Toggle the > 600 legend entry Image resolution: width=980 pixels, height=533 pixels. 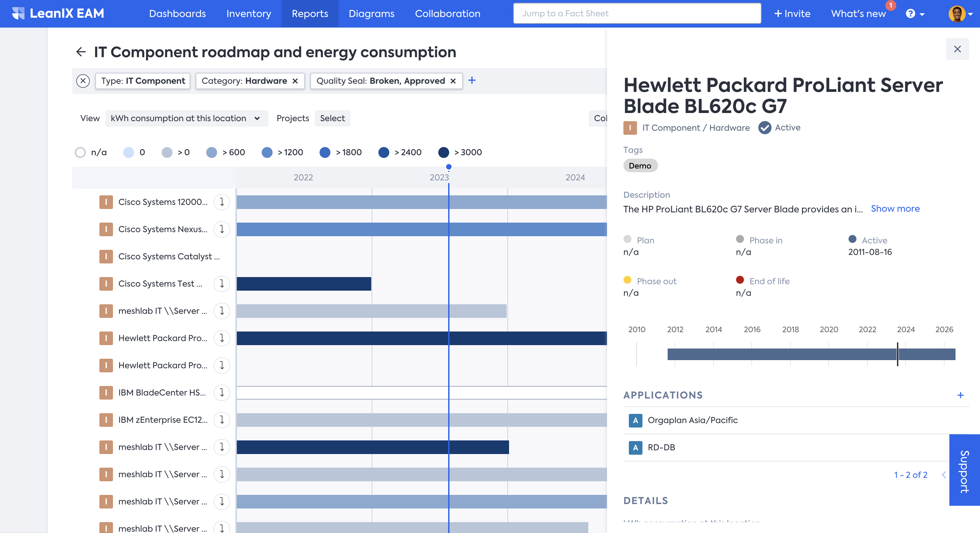212,152
